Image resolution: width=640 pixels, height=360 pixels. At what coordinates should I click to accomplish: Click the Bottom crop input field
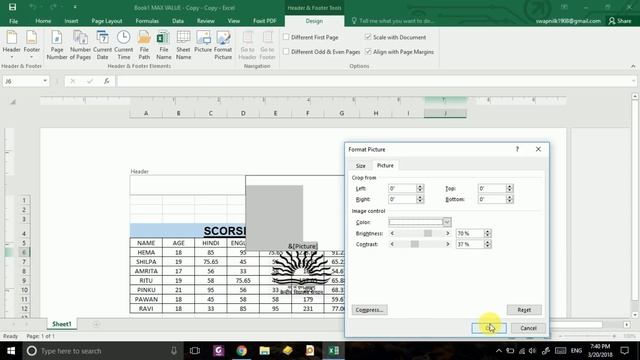[x=492, y=199]
